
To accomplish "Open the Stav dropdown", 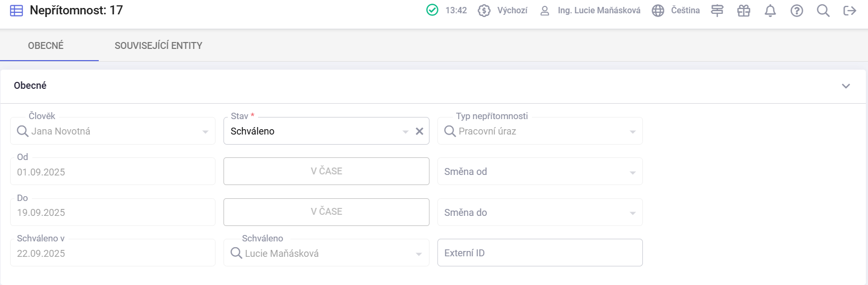I will 405,131.
